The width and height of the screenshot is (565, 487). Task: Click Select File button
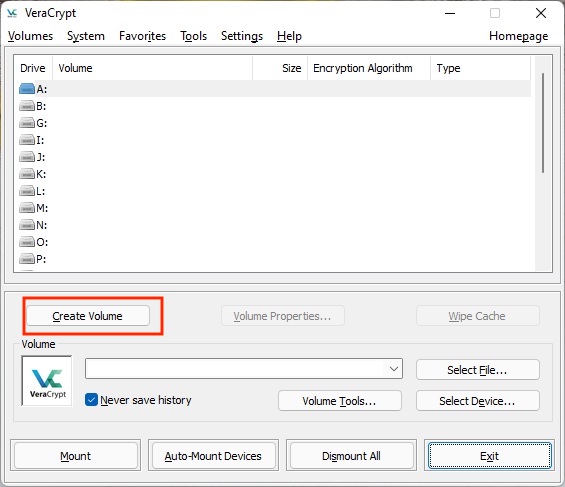pyautogui.click(x=478, y=370)
